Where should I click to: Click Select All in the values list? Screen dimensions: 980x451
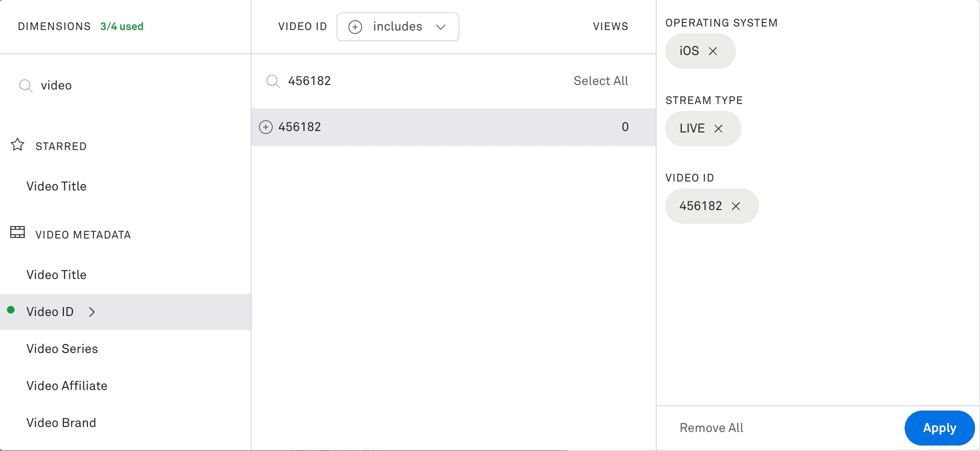(x=600, y=80)
